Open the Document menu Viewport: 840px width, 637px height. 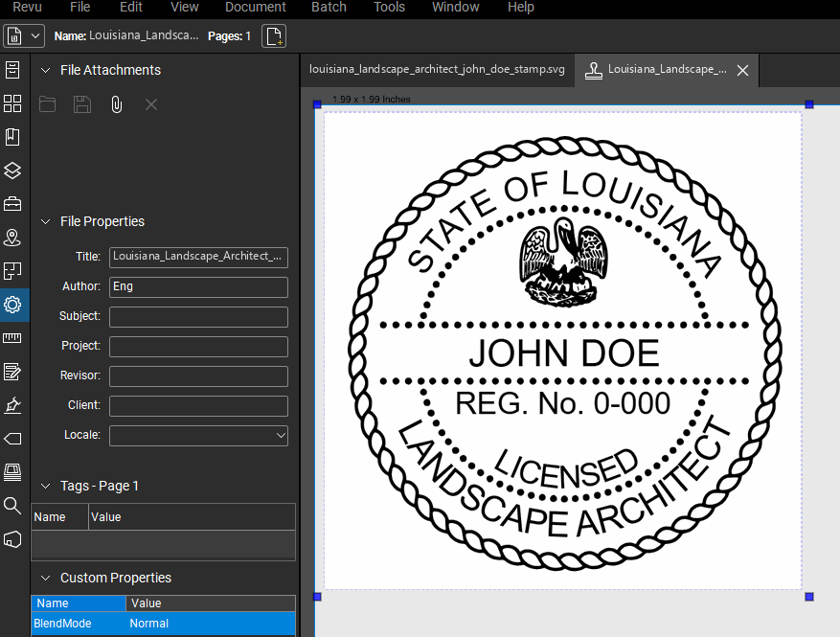click(x=256, y=7)
